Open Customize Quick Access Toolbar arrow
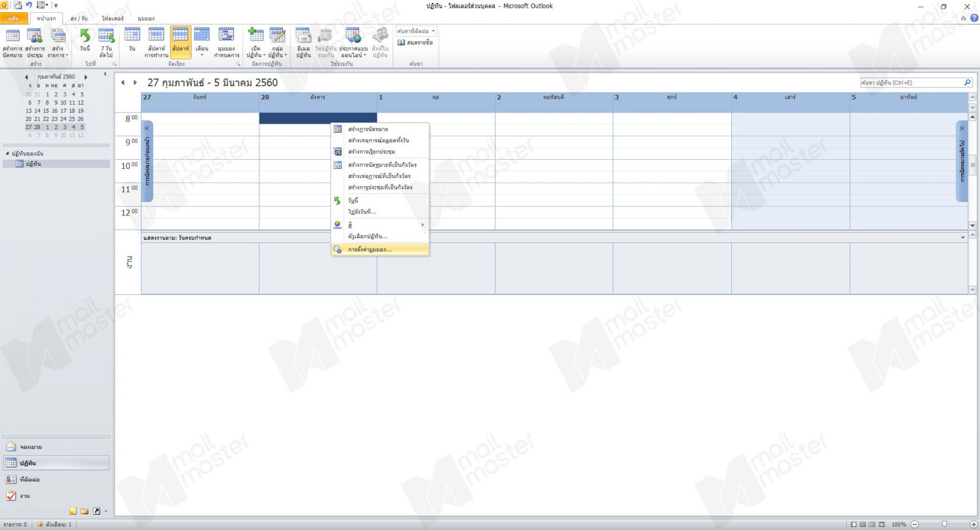The image size is (980, 530). tap(56, 6)
